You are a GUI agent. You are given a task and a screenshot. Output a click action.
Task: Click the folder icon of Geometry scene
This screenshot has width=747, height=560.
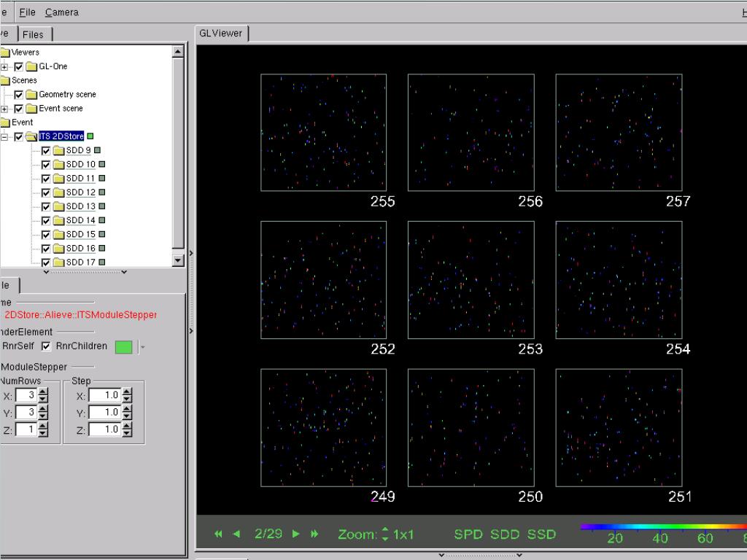tap(31, 94)
